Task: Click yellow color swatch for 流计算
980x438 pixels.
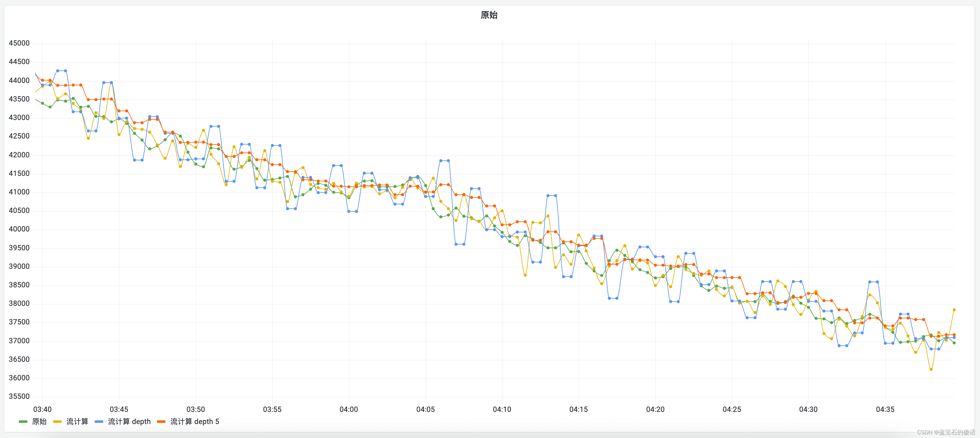Action: point(57,422)
